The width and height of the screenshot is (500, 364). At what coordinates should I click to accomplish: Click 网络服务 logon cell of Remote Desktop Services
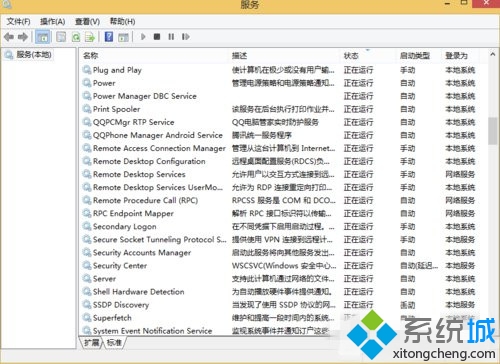click(x=460, y=174)
